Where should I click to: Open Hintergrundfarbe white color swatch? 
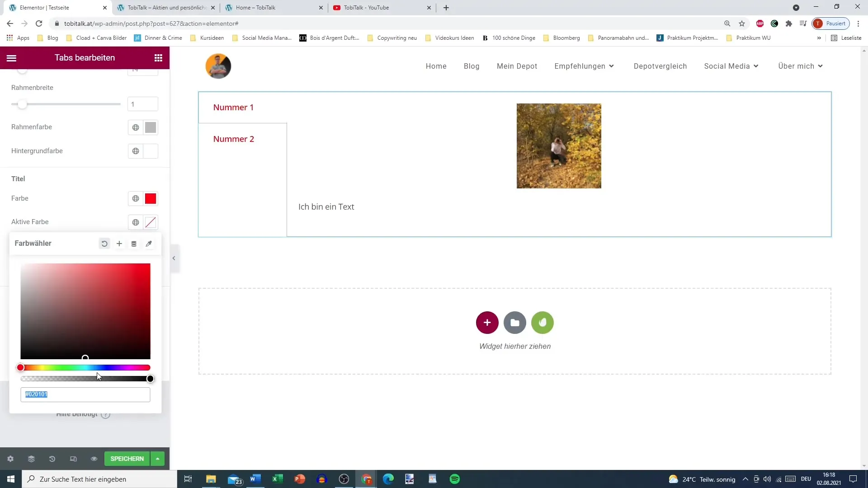point(151,151)
